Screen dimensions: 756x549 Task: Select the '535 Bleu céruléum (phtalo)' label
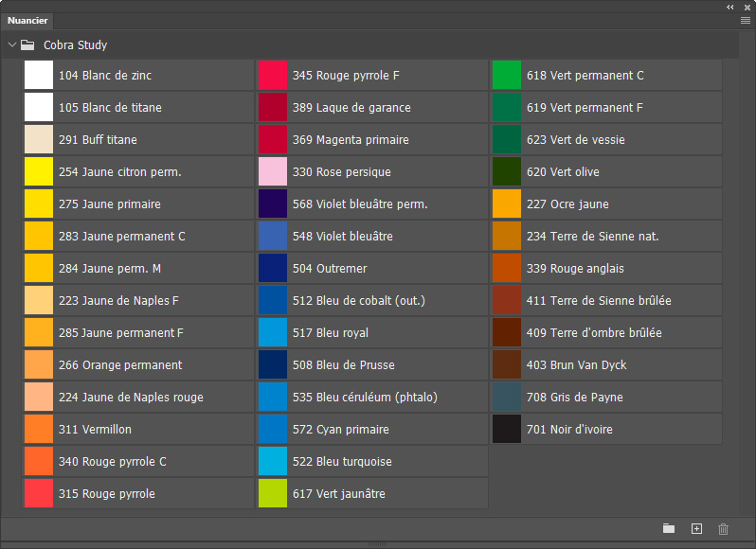365,397
